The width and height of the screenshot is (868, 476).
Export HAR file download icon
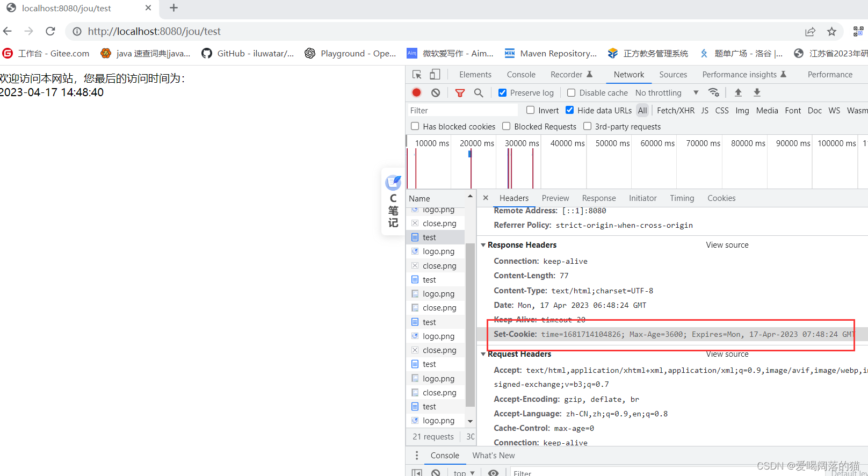pyautogui.click(x=757, y=92)
